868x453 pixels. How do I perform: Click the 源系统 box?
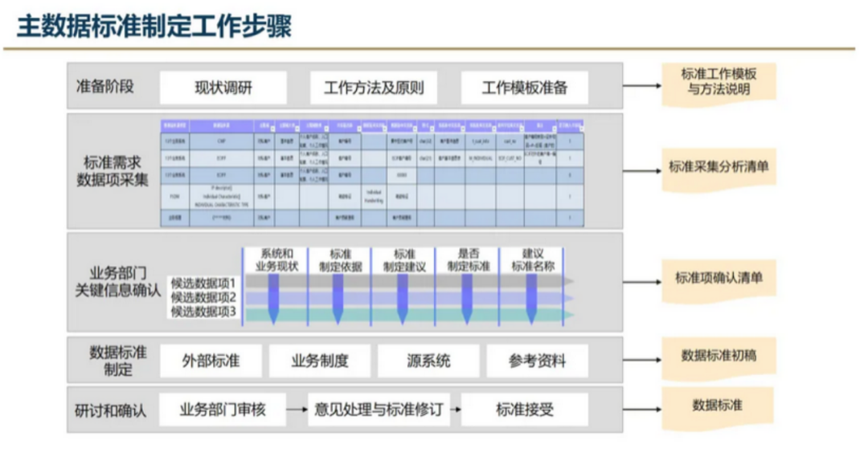pos(428,361)
